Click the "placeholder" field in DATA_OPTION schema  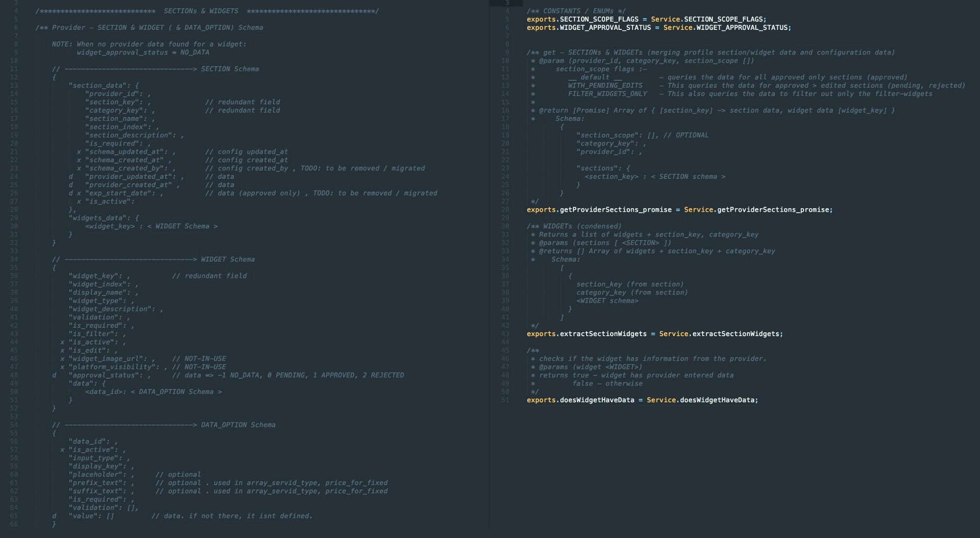point(97,474)
